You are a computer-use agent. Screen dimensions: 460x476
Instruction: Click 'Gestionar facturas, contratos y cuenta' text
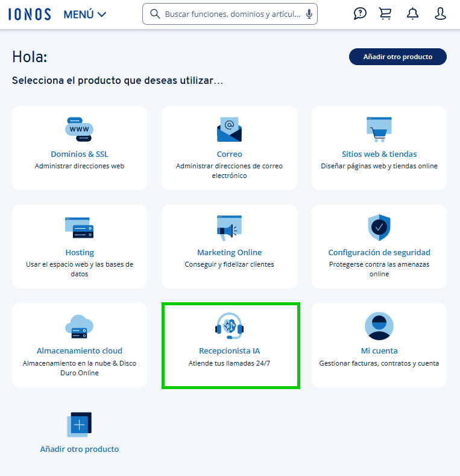(379, 363)
